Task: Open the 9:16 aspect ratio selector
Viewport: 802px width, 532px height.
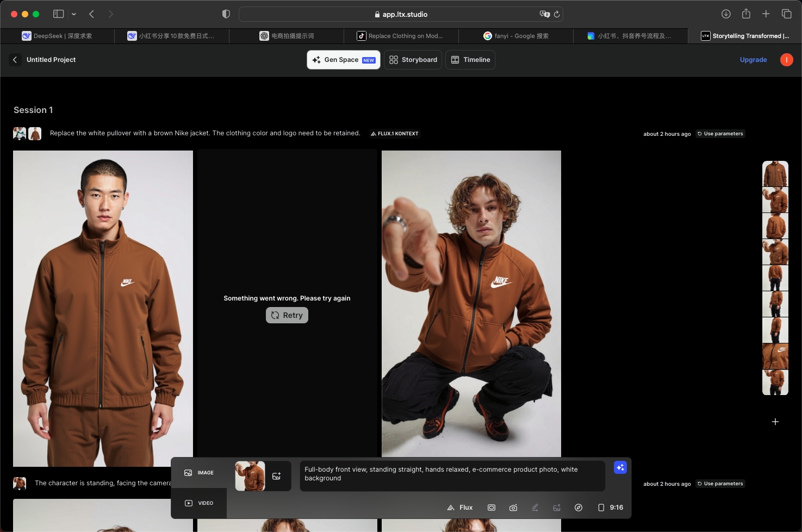Action: point(611,508)
